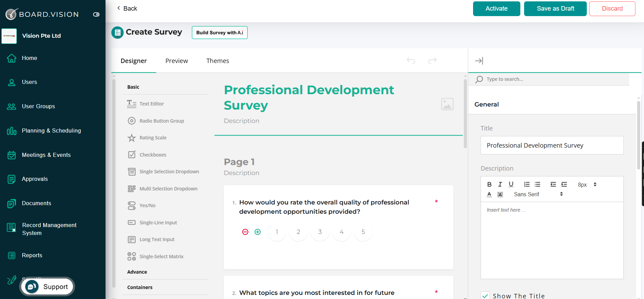Undo the last designer change
This screenshot has height=299, width=644.
411,60
